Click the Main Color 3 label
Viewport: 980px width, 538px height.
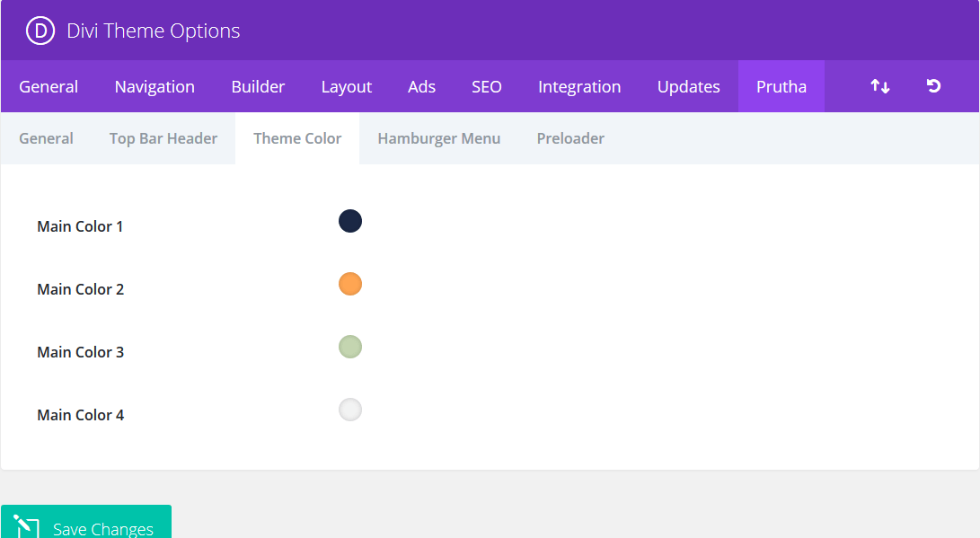[x=81, y=352]
